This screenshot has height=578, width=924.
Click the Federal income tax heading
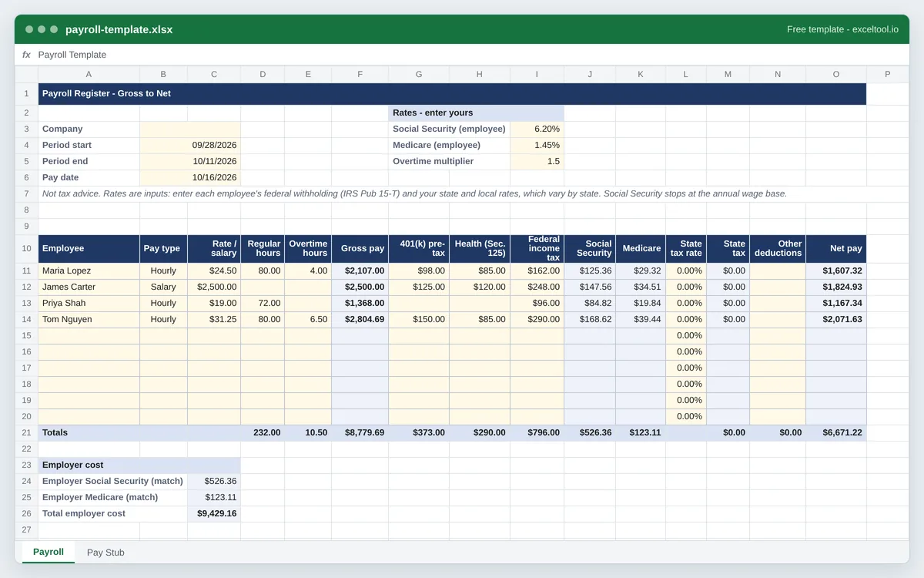pos(537,248)
